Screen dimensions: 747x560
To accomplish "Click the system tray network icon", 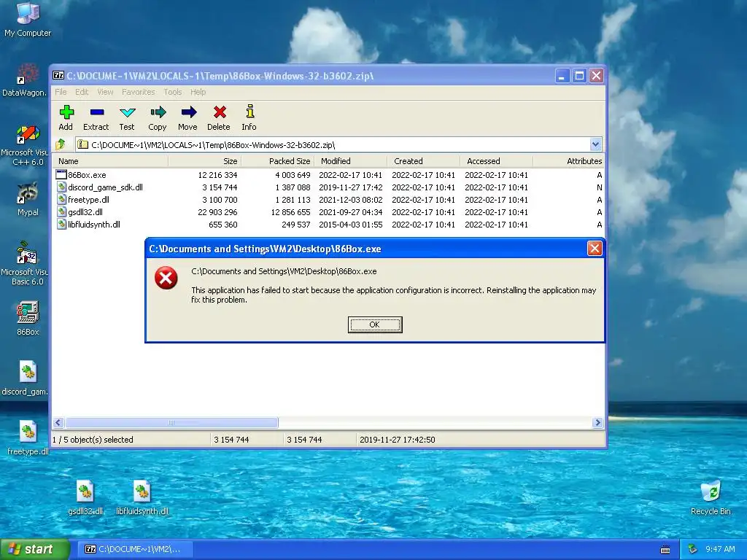I will coord(693,549).
